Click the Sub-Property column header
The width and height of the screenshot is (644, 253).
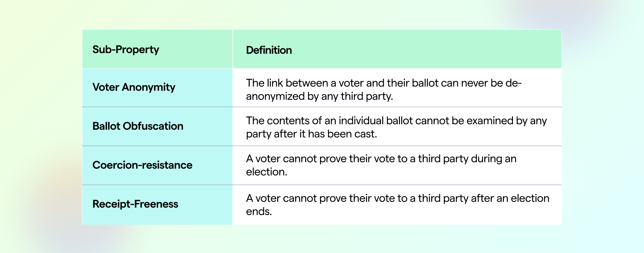pos(126,50)
